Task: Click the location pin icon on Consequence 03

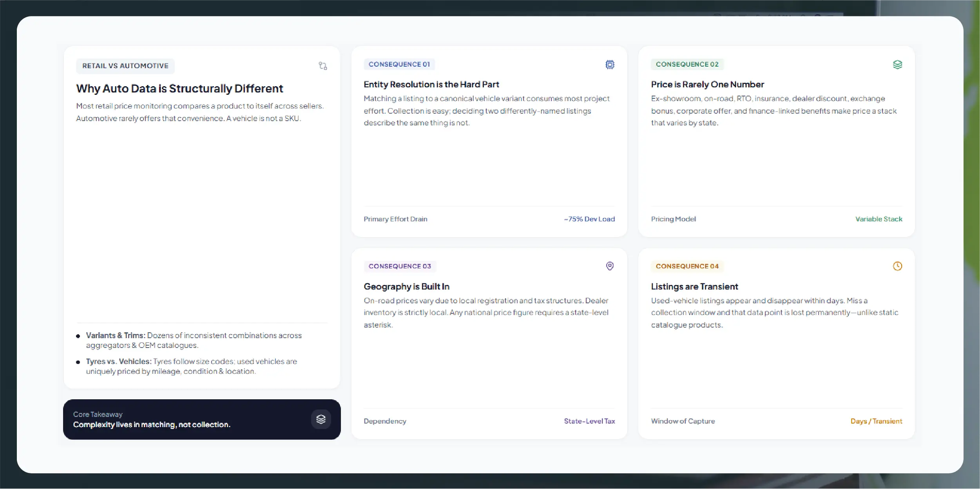Action: tap(610, 266)
